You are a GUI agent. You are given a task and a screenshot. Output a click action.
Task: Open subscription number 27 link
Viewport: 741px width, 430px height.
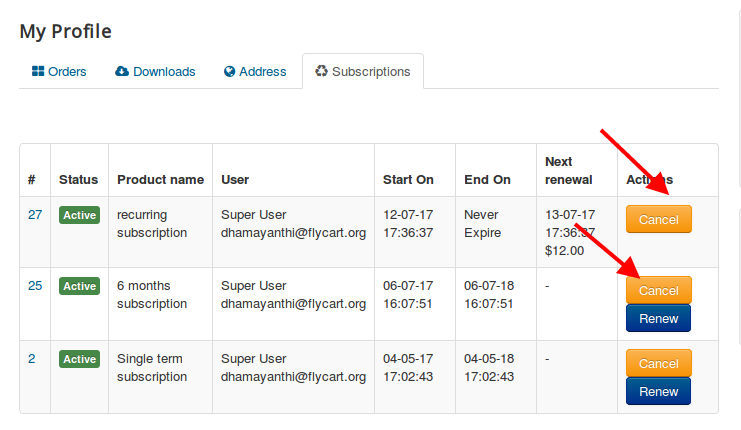35,215
